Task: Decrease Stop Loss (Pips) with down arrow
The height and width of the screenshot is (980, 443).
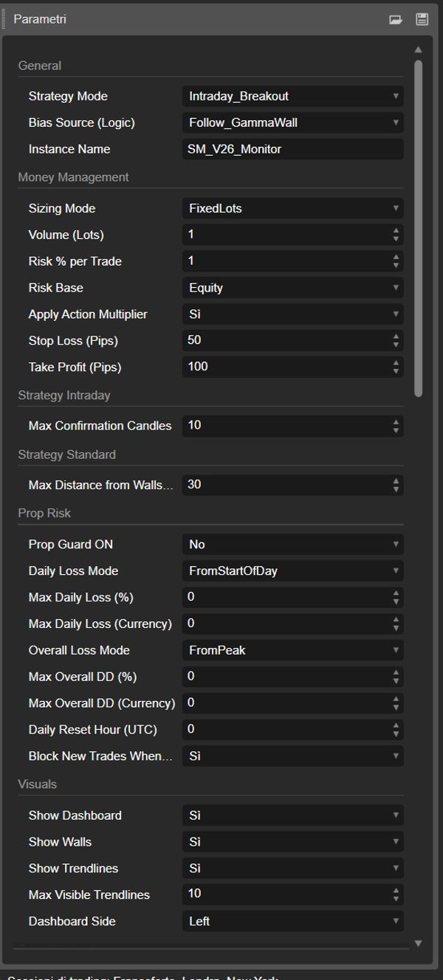Action: click(x=396, y=345)
